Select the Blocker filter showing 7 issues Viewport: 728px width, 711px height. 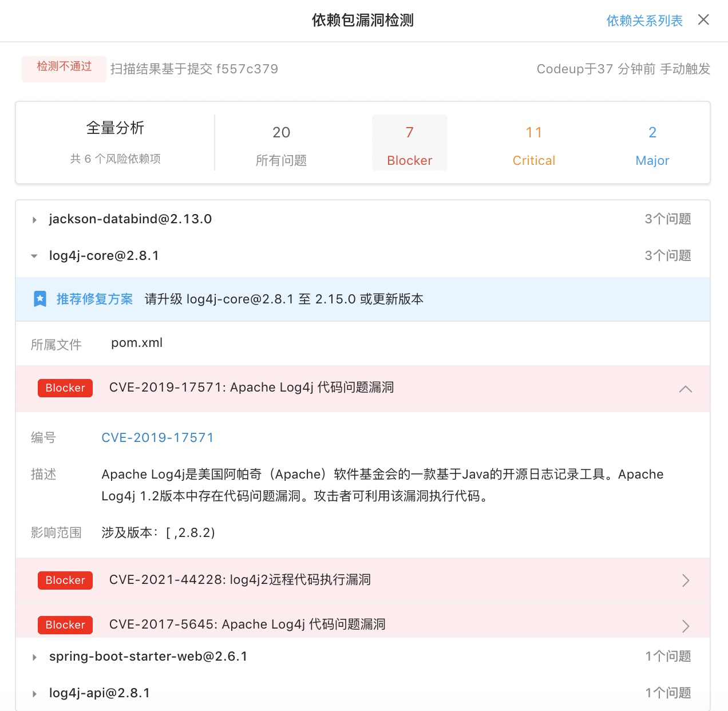(409, 143)
